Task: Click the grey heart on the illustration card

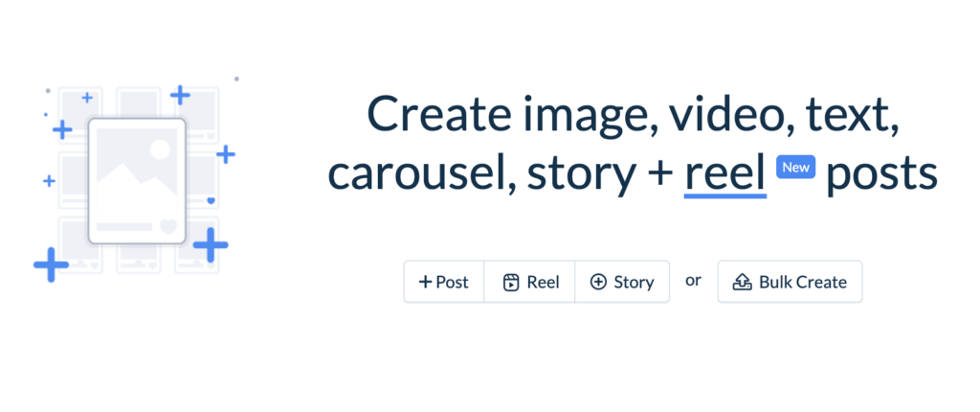Action: click(x=168, y=227)
